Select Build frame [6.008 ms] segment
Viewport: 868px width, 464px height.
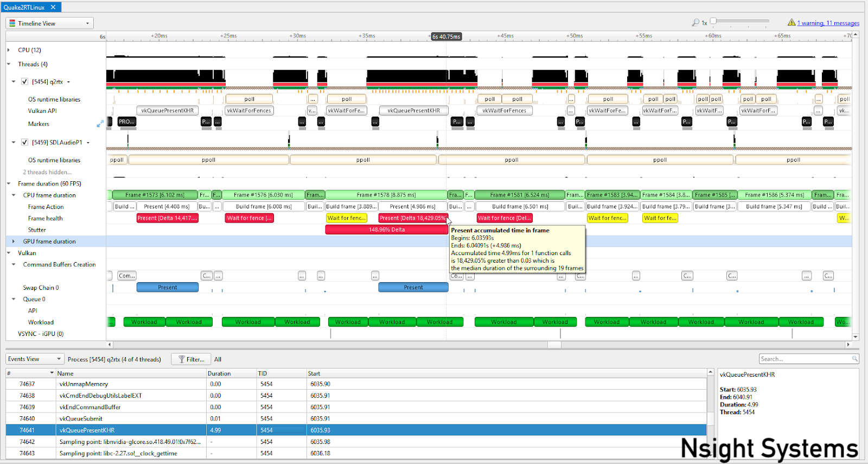coord(264,206)
